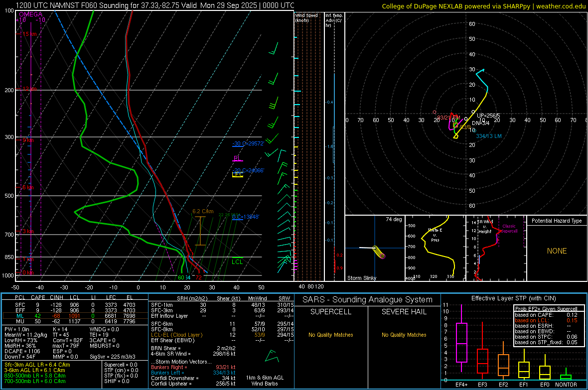Click the 700-500mb LR = 6.0 C/km line
588x390 pixels.
pyautogui.click(x=35, y=381)
